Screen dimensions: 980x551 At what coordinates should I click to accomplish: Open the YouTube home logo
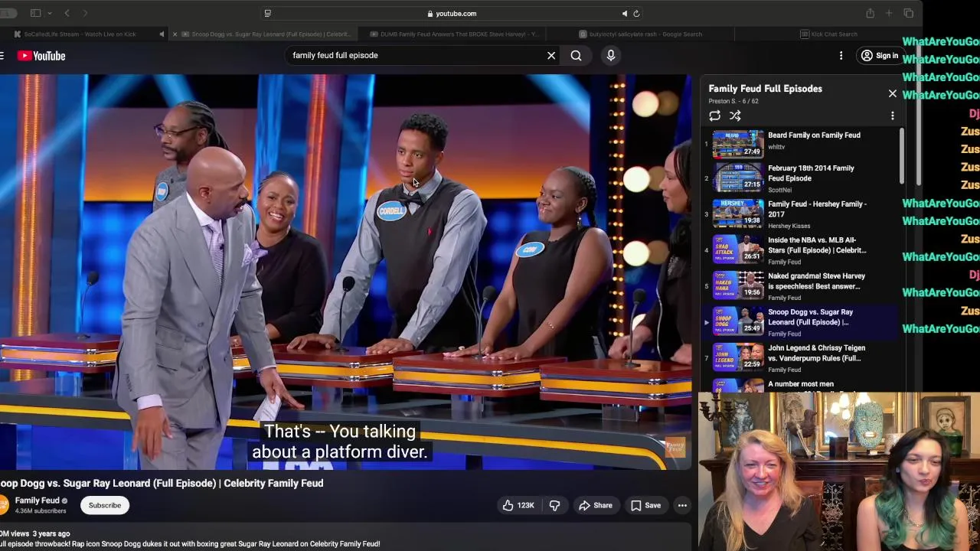(x=41, y=56)
